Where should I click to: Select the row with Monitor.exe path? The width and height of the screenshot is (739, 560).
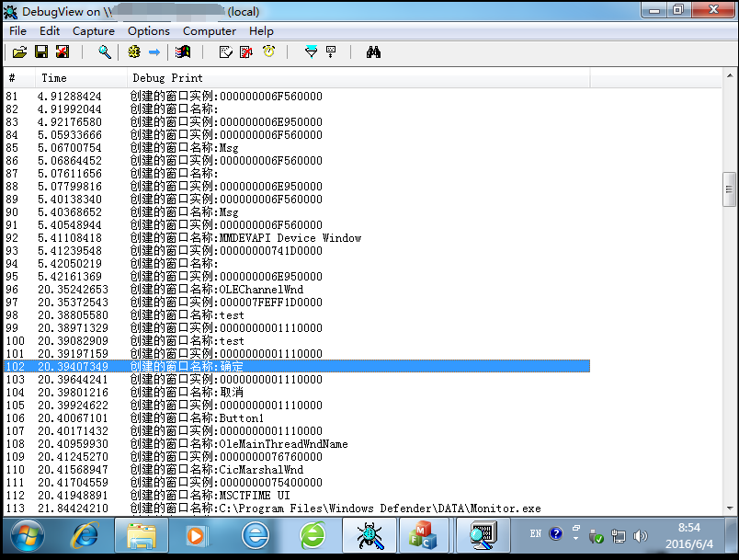tap(297, 509)
